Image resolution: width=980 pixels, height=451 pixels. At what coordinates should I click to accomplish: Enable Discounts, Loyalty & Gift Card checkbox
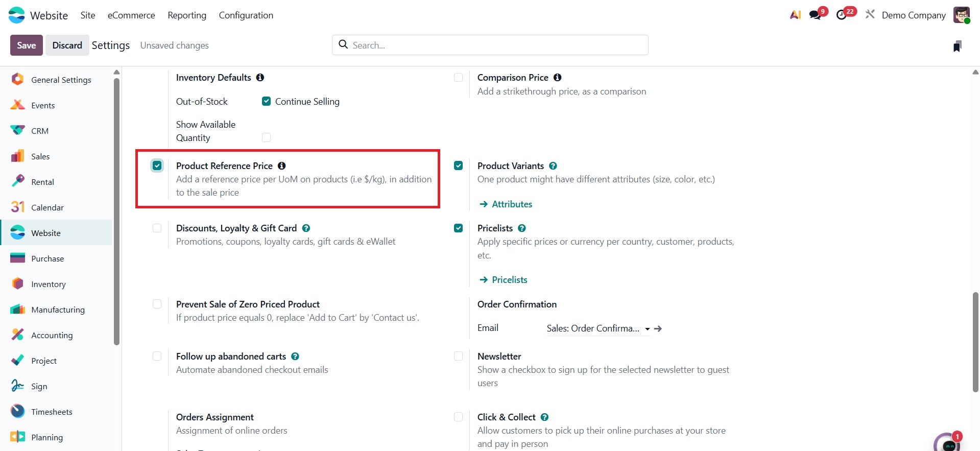tap(157, 228)
